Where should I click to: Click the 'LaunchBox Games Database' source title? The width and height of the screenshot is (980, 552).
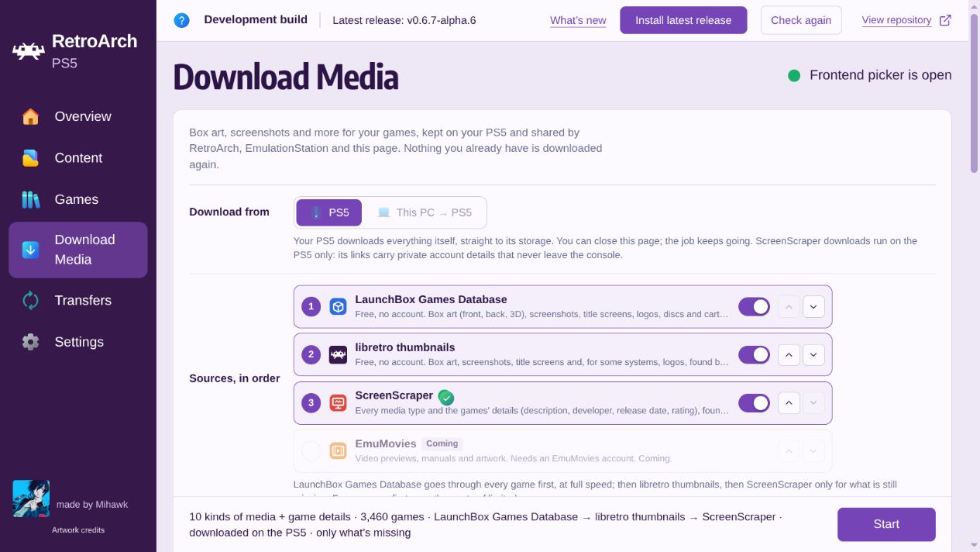coord(431,299)
